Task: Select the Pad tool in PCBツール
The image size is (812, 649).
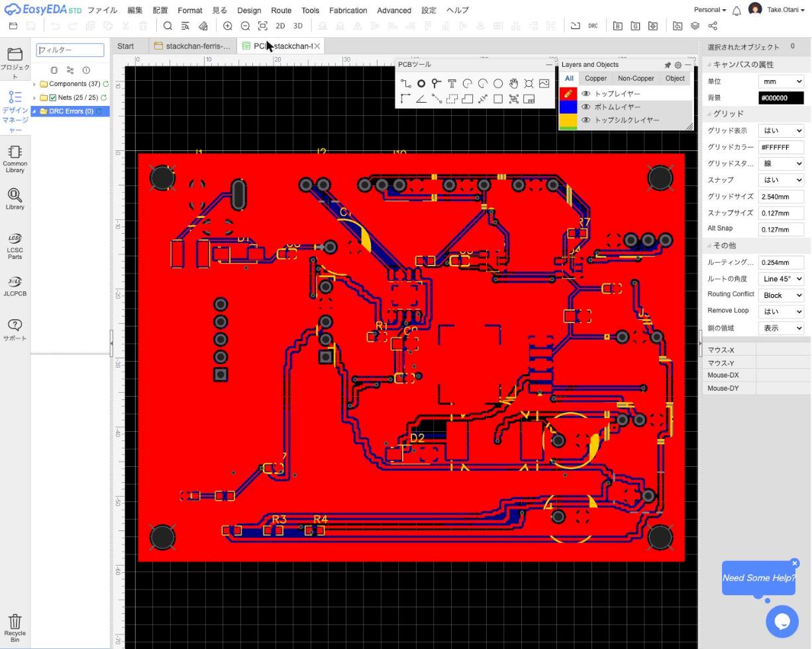Action: click(421, 83)
